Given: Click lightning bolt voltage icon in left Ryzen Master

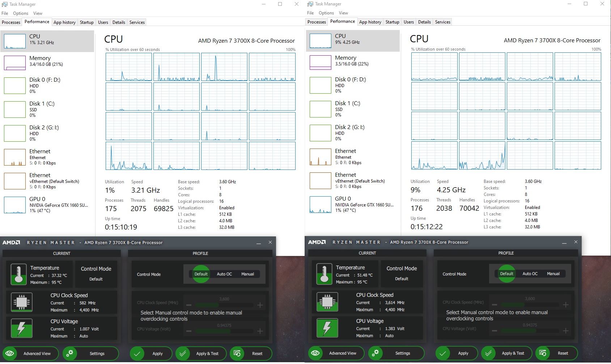Looking at the screenshot, I should coord(22,328).
